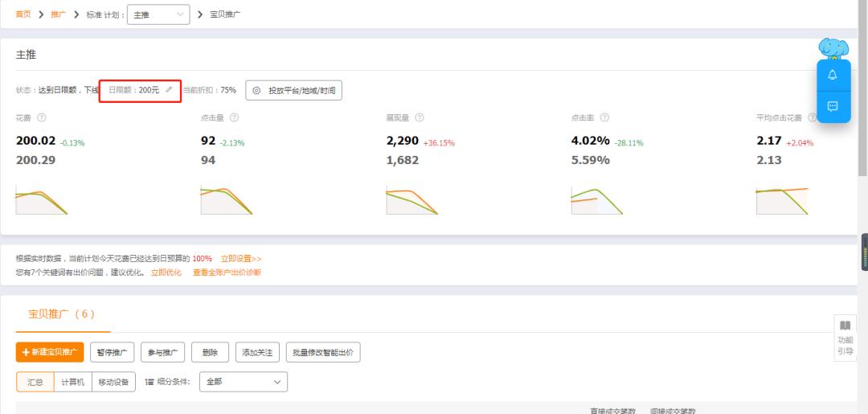
Task: Select the 汇总 view toggle
Action: (35, 382)
